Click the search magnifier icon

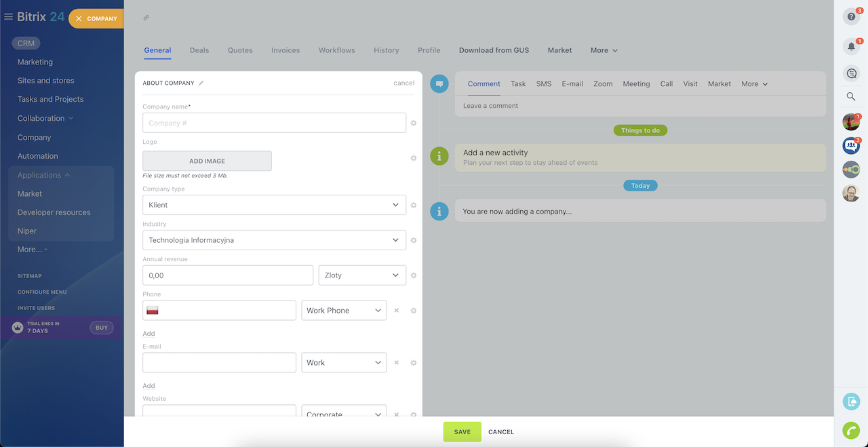click(850, 97)
